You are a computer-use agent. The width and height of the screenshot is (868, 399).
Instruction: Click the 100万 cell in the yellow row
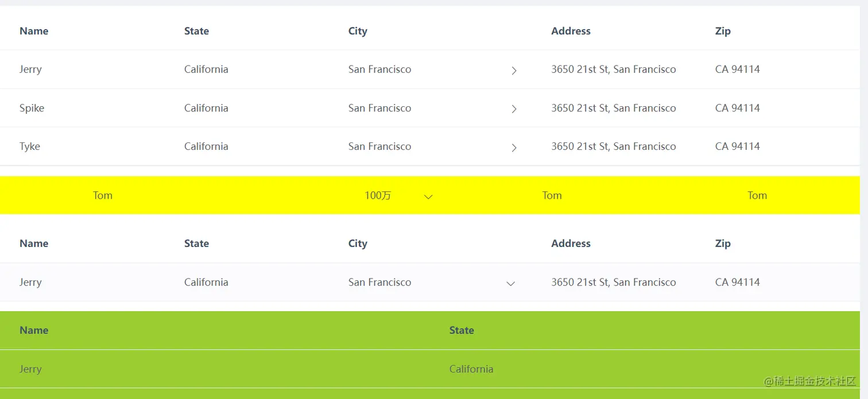tap(378, 196)
